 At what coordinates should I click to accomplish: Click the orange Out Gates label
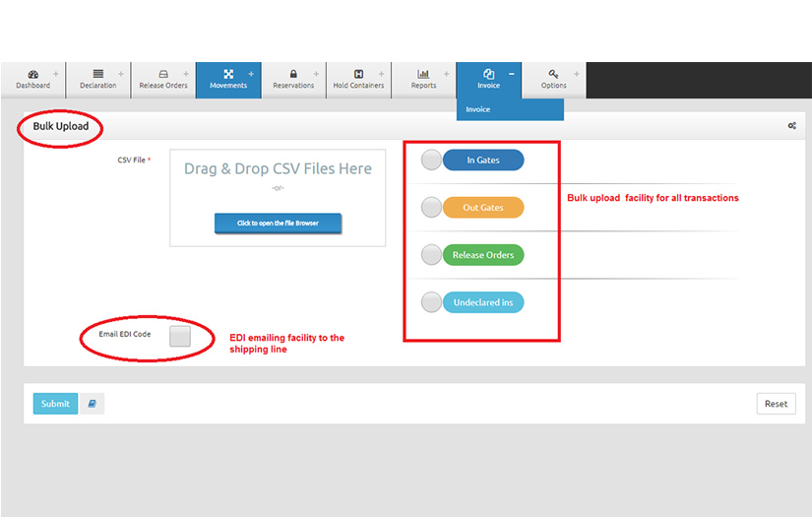pos(483,207)
